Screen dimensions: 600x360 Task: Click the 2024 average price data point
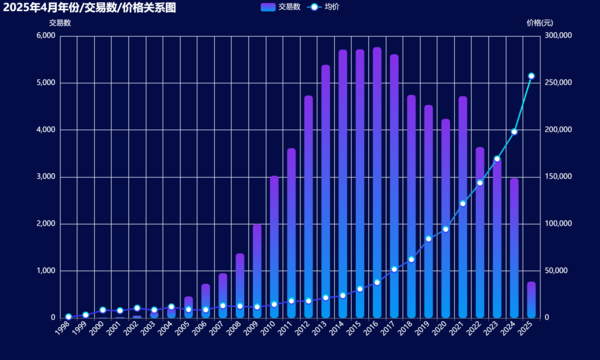click(x=514, y=132)
